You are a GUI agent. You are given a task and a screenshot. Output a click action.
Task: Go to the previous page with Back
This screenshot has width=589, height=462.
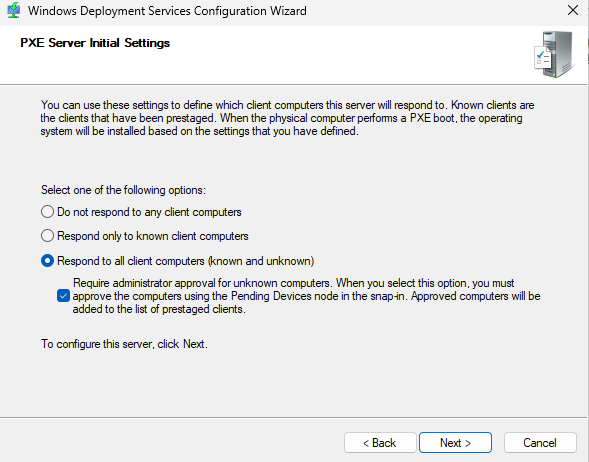pyautogui.click(x=380, y=442)
